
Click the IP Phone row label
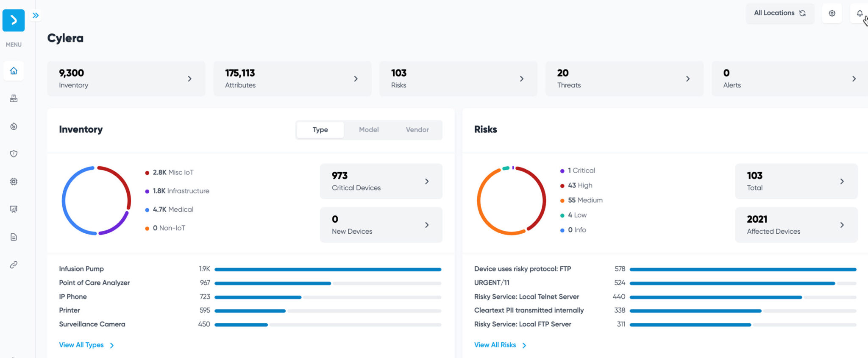click(73, 296)
